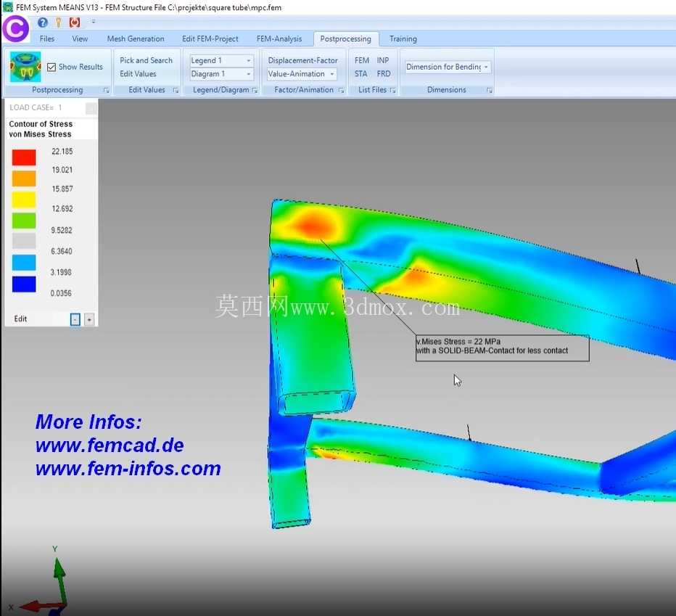Click the Displacement-Factor button

pyautogui.click(x=302, y=60)
